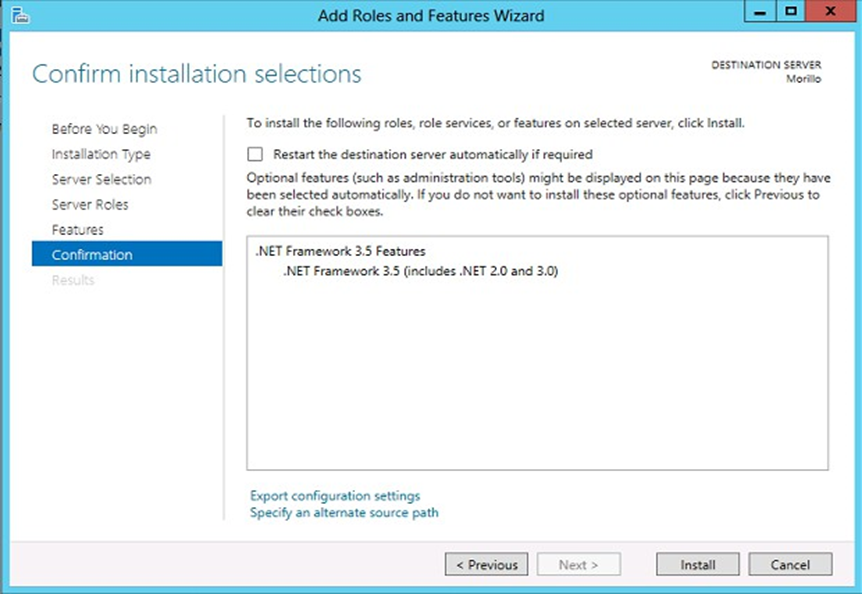The width and height of the screenshot is (862, 594).
Task: Close the wizard with the red X
Action: tap(830, 14)
